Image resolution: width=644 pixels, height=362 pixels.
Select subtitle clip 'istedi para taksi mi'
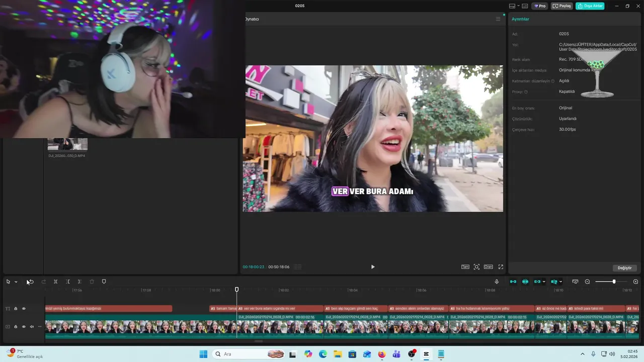pos(596,309)
